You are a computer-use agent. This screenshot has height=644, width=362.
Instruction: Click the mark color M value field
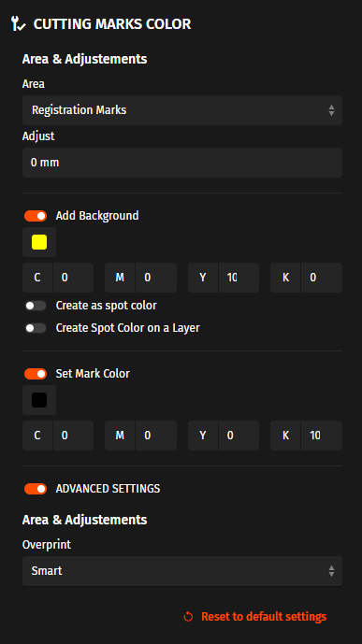point(156,436)
